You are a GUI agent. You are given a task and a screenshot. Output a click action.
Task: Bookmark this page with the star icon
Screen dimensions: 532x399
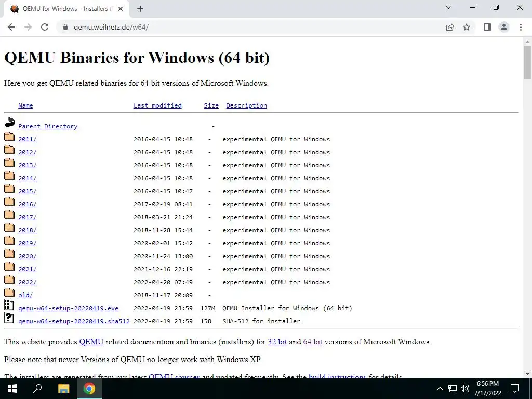pos(467,27)
